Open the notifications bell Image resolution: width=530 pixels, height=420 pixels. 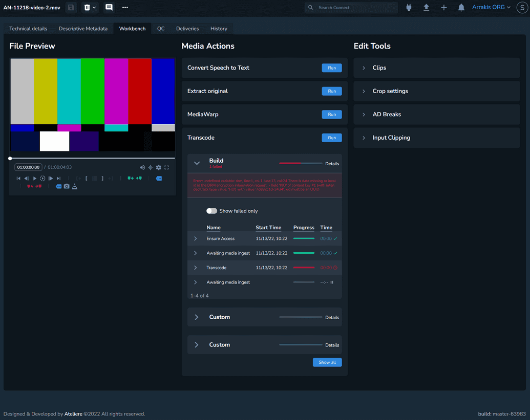coord(461,8)
